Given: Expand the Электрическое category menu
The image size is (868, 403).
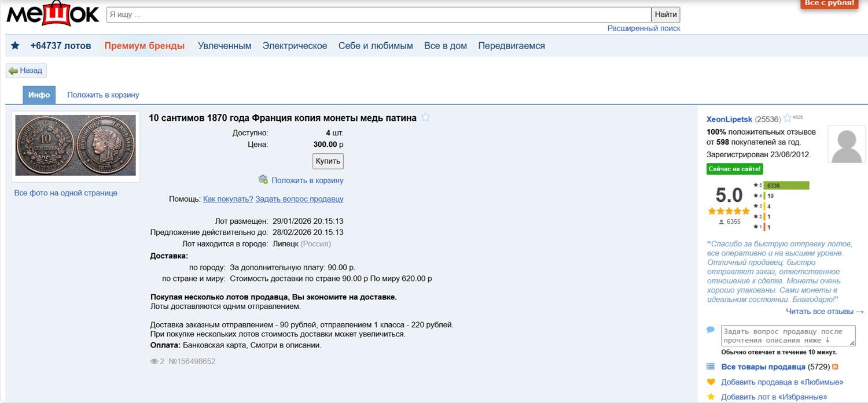Looking at the screenshot, I should (x=295, y=46).
